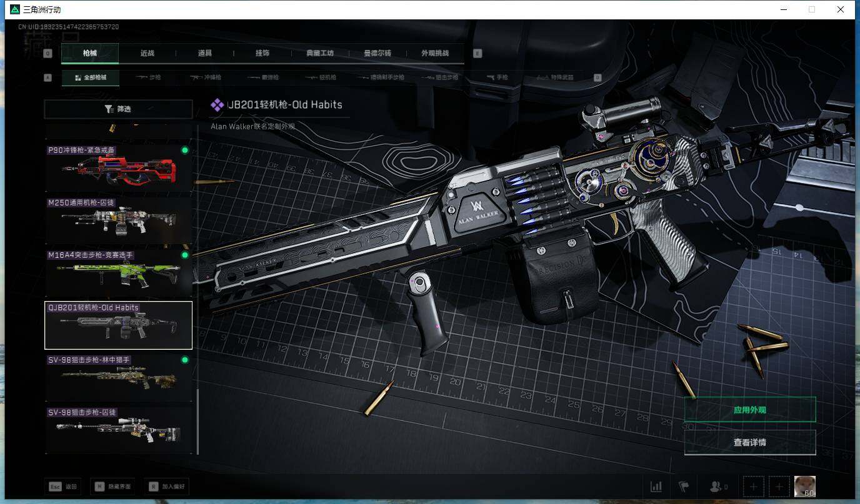
Task: Click the 三角洲行动 app icon in title bar
Action: pyautogui.click(x=15, y=9)
